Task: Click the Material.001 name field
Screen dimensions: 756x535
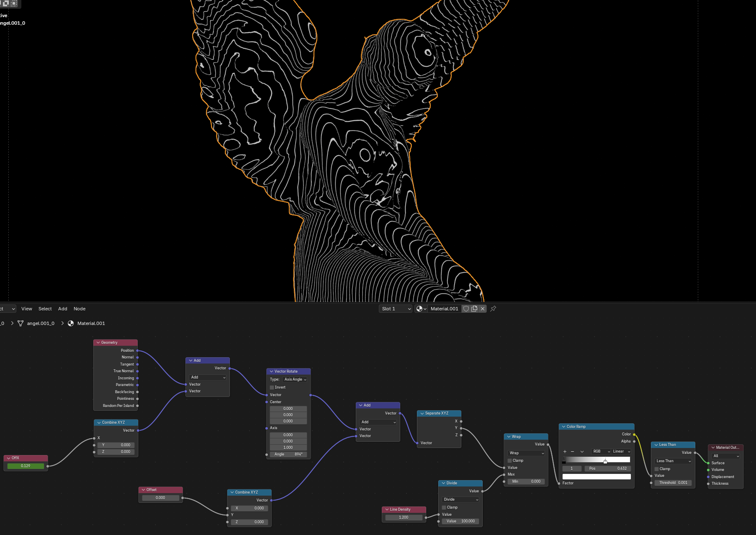Action: [x=444, y=309]
